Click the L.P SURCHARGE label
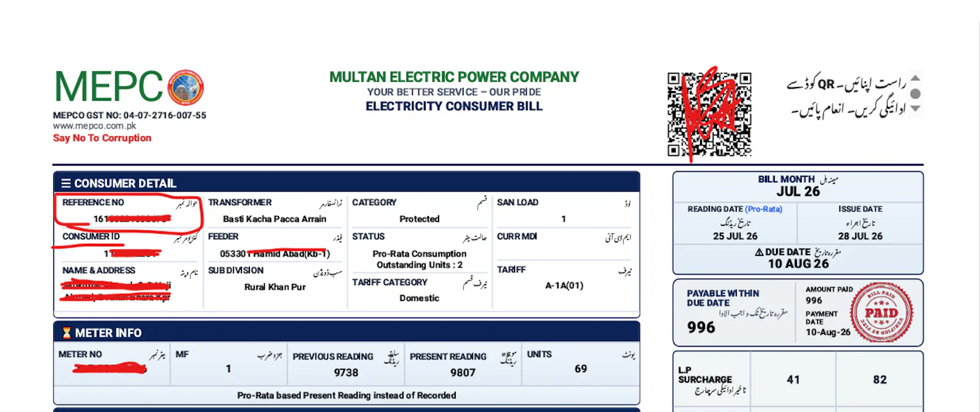This screenshot has width=980, height=412. (705, 375)
